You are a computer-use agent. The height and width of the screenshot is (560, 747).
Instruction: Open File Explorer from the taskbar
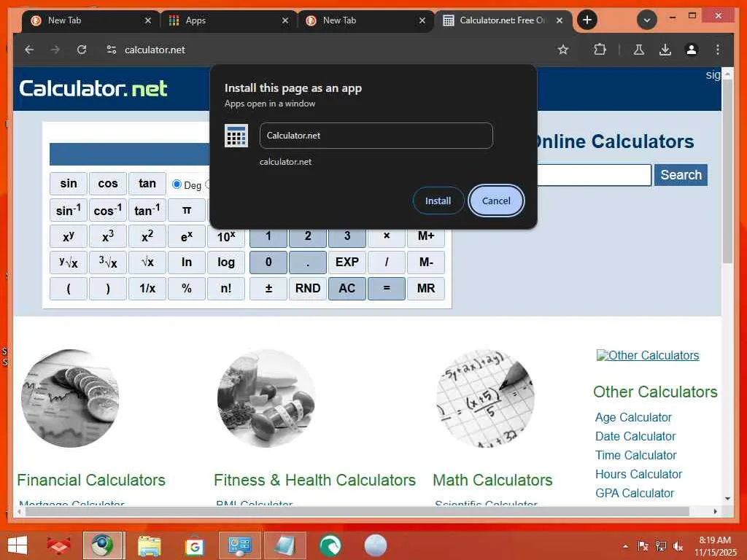149,545
